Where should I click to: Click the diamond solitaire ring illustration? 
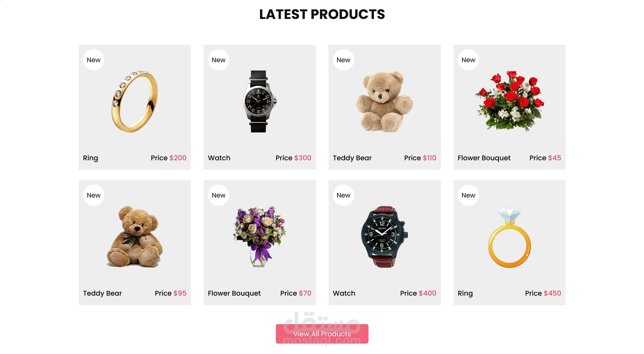[x=509, y=237]
